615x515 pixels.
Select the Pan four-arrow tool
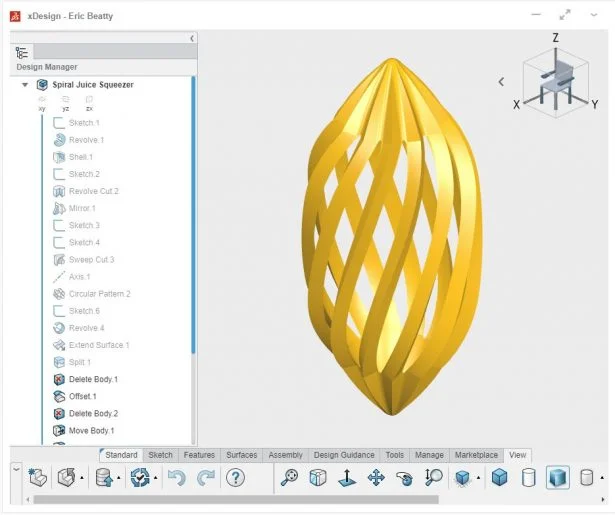pos(376,478)
